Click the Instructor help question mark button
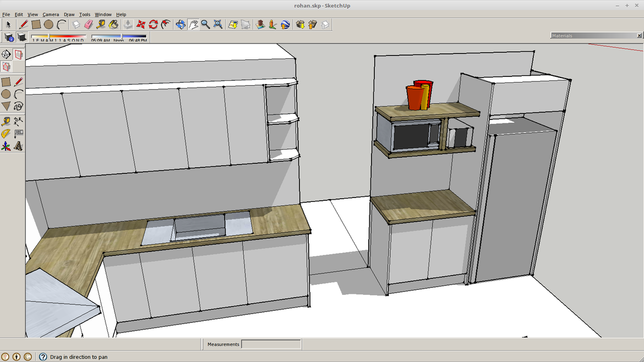 click(43, 357)
